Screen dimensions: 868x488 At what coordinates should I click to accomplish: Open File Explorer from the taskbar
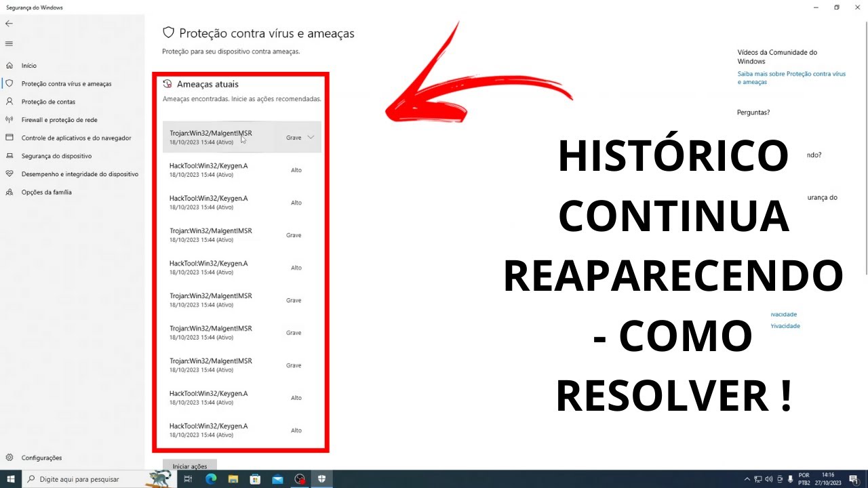(233, 479)
